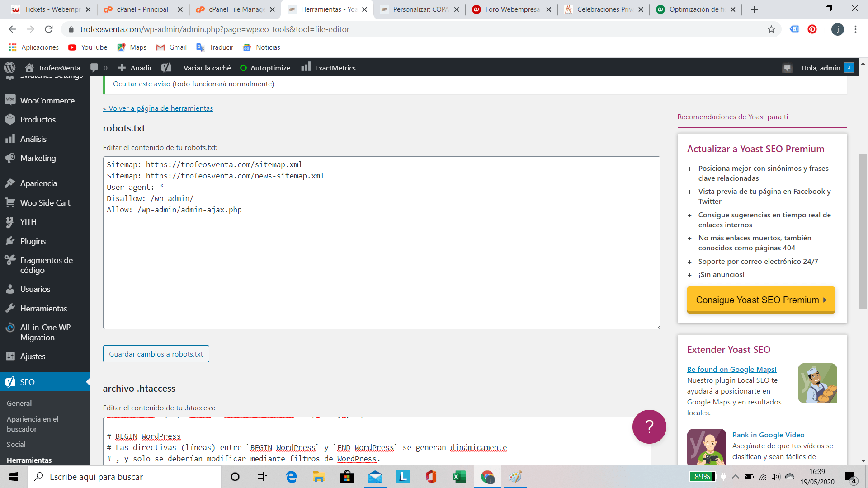The height and width of the screenshot is (488, 868).
Task: Select the SEO sidebar menu
Action: tap(45, 382)
